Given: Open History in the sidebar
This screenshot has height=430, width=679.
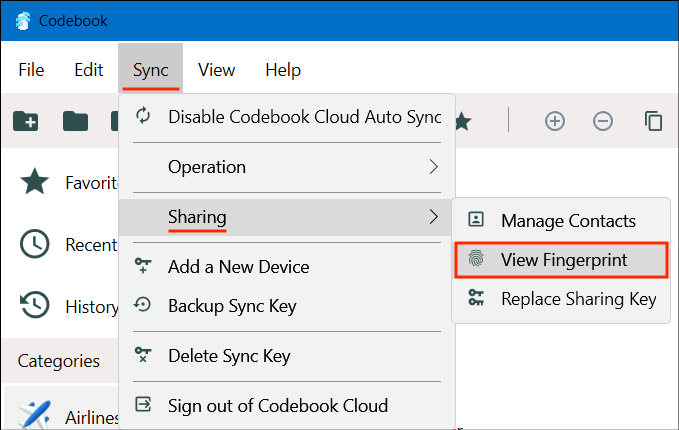Looking at the screenshot, I should pyautogui.click(x=61, y=306).
